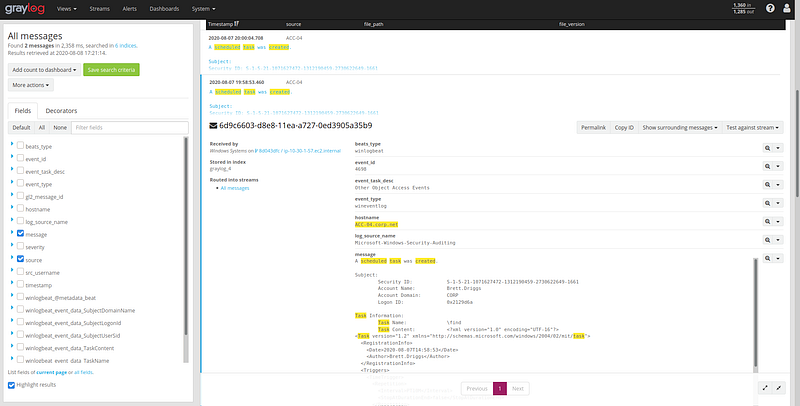Open the 6 indices link
Viewport: 800px width, 406px height.
click(126, 45)
